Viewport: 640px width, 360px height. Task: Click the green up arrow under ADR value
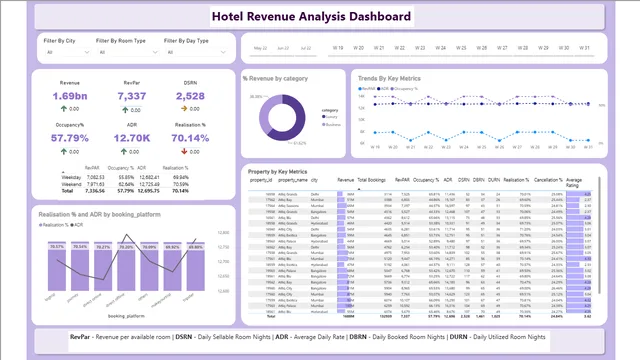124,151
